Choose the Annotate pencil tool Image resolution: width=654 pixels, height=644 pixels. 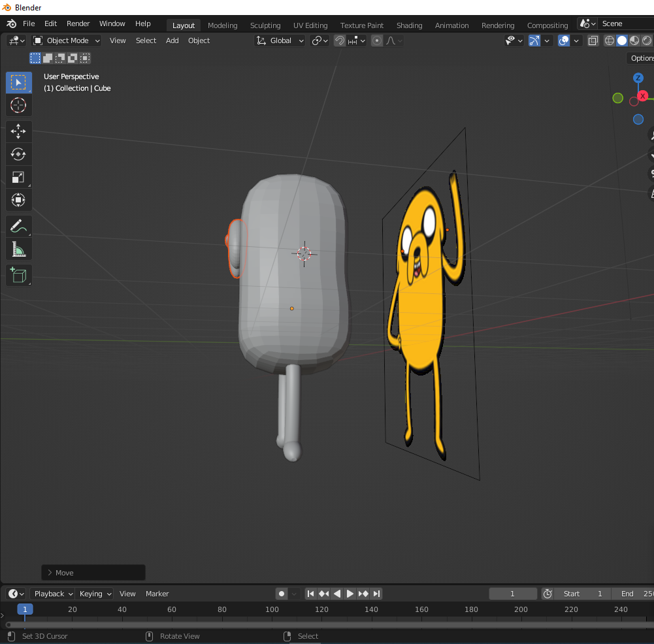[18, 227]
